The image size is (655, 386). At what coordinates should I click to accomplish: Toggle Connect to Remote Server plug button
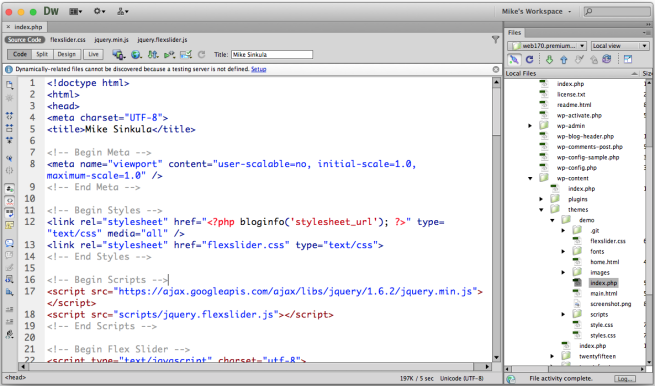(514, 60)
